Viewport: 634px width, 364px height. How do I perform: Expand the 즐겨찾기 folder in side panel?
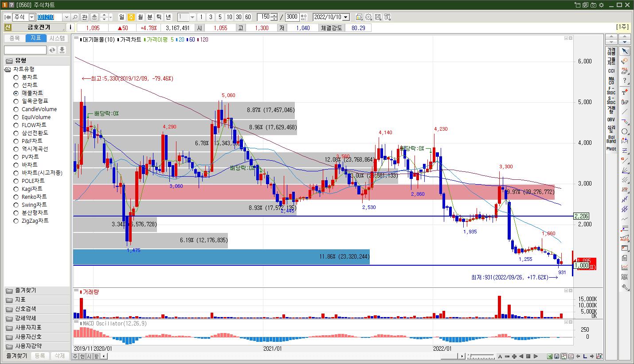(x=37, y=290)
